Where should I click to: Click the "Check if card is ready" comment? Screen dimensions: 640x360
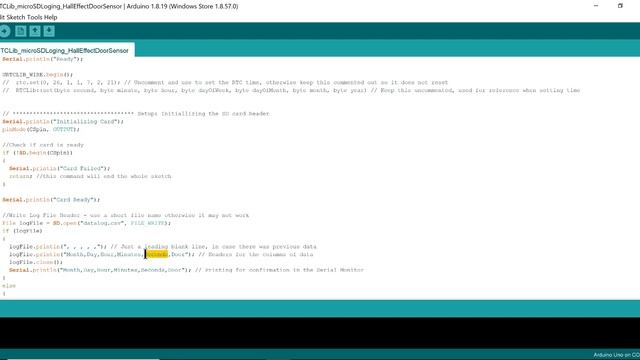43,145
